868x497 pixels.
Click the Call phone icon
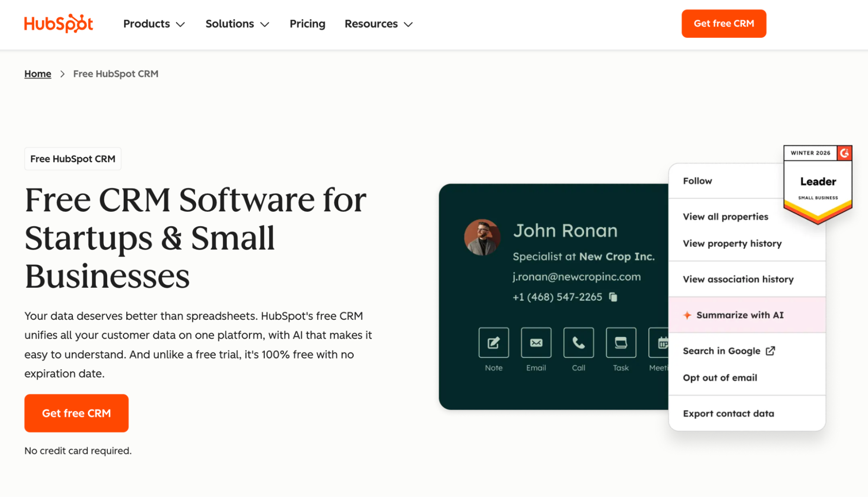click(x=578, y=342)
